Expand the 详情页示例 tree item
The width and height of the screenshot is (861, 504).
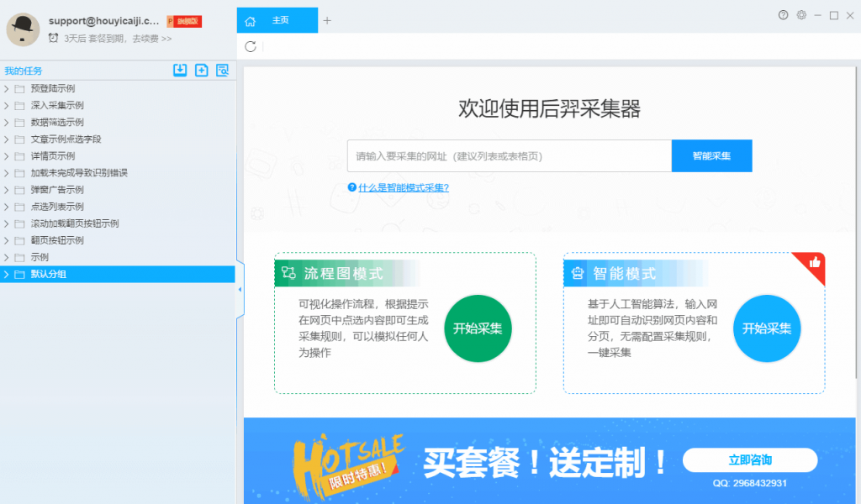(6, 155)
